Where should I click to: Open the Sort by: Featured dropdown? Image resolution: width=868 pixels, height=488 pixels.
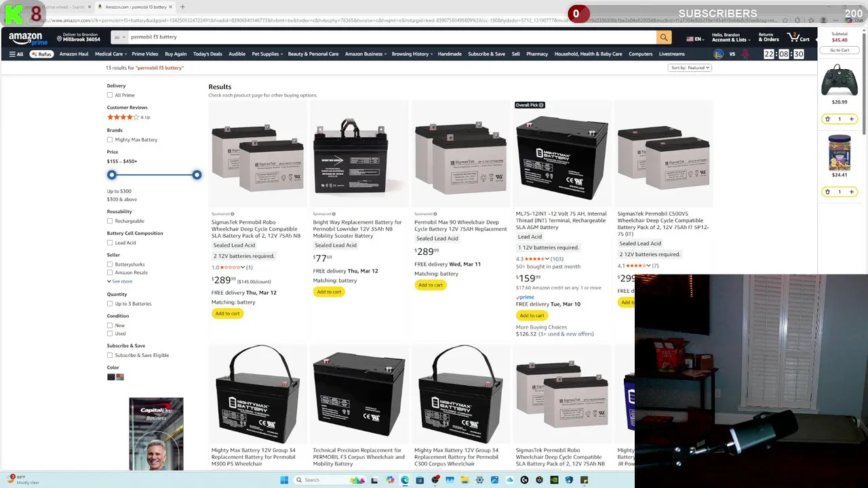(x=690, y=68)
